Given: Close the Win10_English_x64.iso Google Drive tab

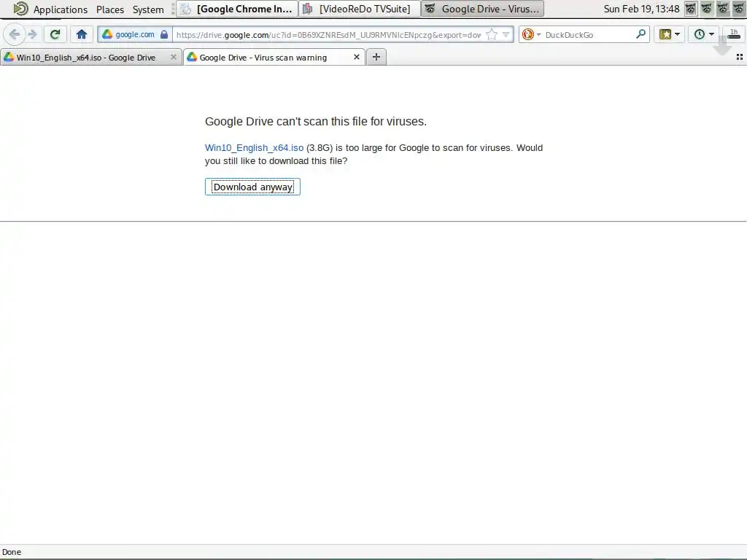Looking at the screenshot, I should coord(174,57).
